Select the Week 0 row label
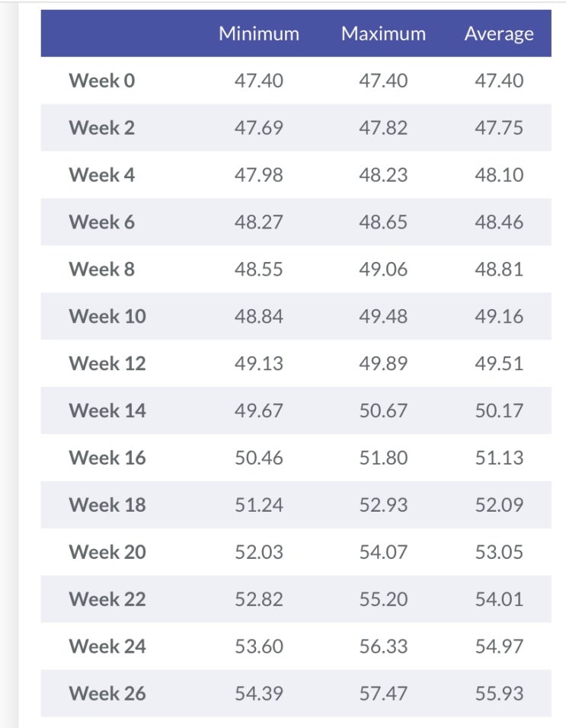The image size is (566, 728). [x=102, y=81]
